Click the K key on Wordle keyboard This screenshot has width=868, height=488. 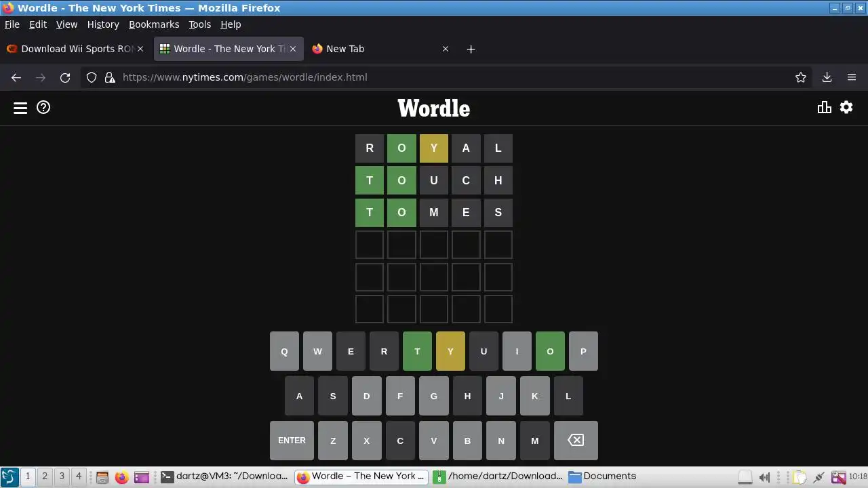(x=534, y=396)
